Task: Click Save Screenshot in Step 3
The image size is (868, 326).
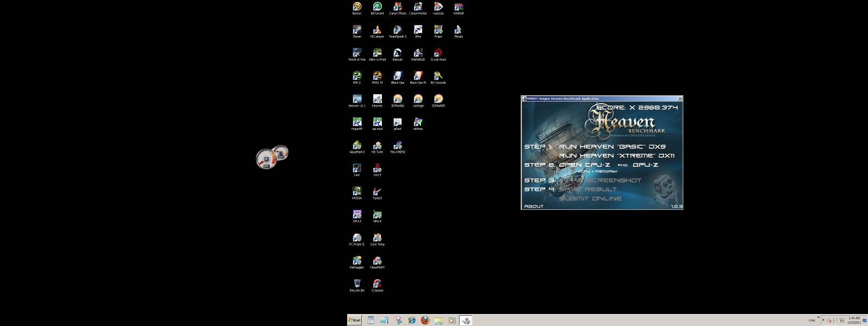Action: click(x=600, y=180)
